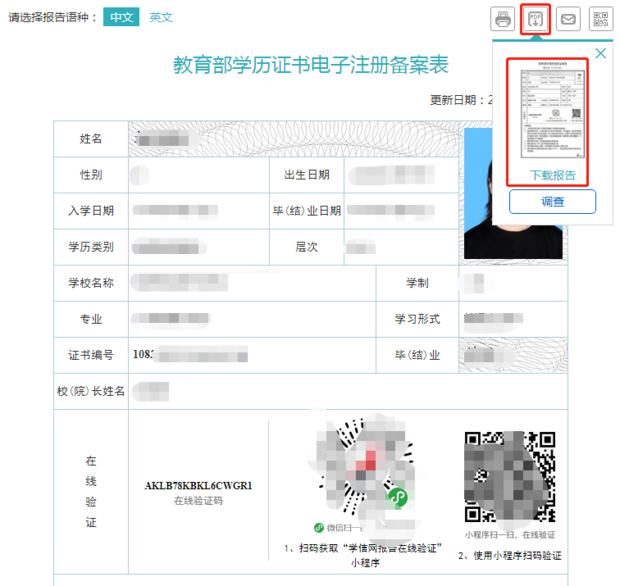Click the applicant's ID photo
The width and height of the screenshot is (620, 586).
(x=513, y=193)
